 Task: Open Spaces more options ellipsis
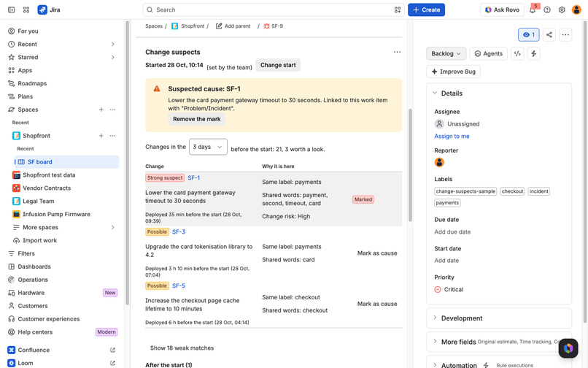pos(112,110)
